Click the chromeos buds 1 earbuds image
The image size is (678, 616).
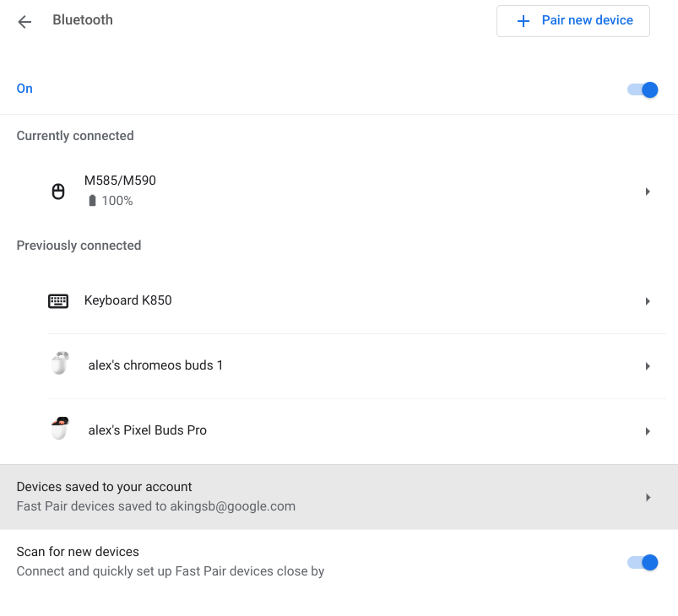point(58,365)
